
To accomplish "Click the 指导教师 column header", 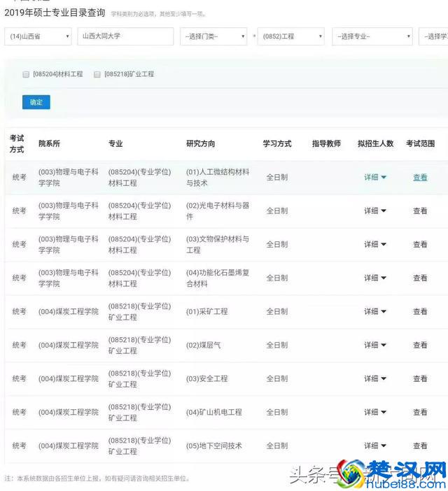I will tap(326, 143).
